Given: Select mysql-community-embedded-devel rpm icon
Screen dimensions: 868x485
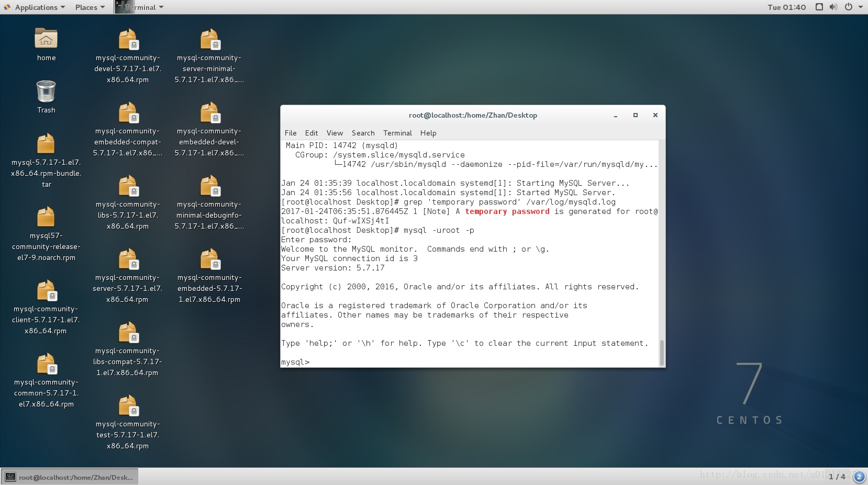Looking at the screenshot, I should [209, 112].
